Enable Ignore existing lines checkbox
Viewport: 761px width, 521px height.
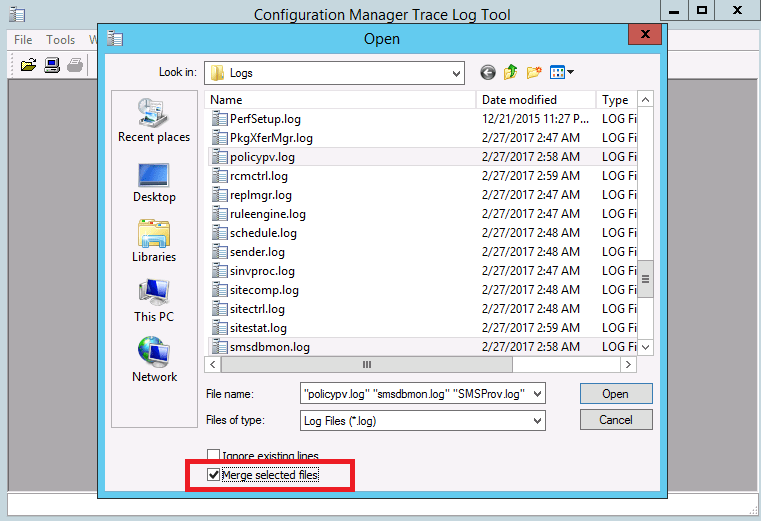point(213,456)
